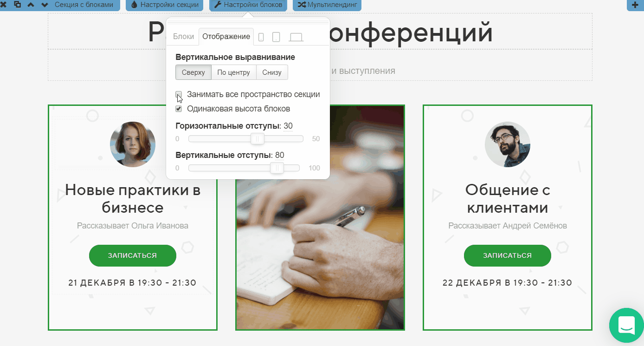Switch to the phone device view icon
Screen dimensions: 644x346
click(x=261, y=37)
